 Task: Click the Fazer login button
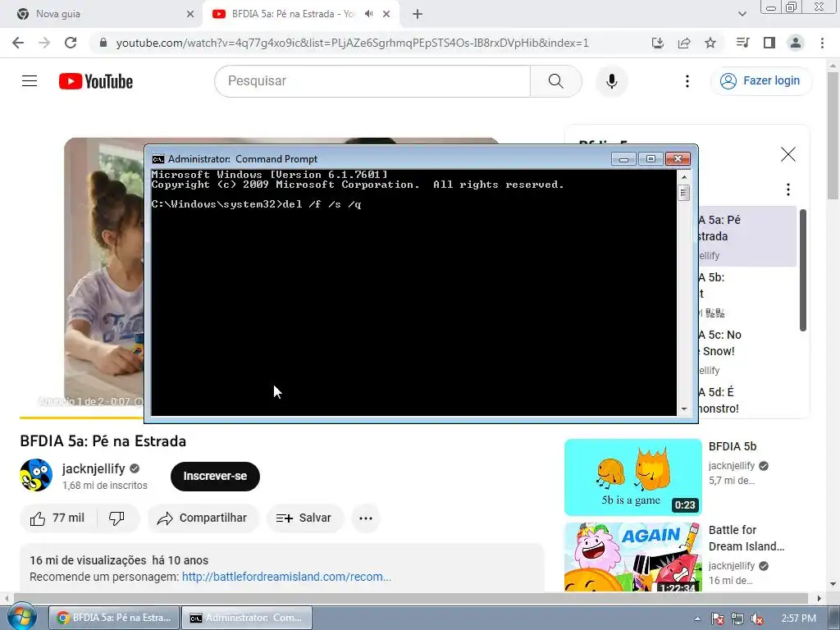[x=761, y=81]
